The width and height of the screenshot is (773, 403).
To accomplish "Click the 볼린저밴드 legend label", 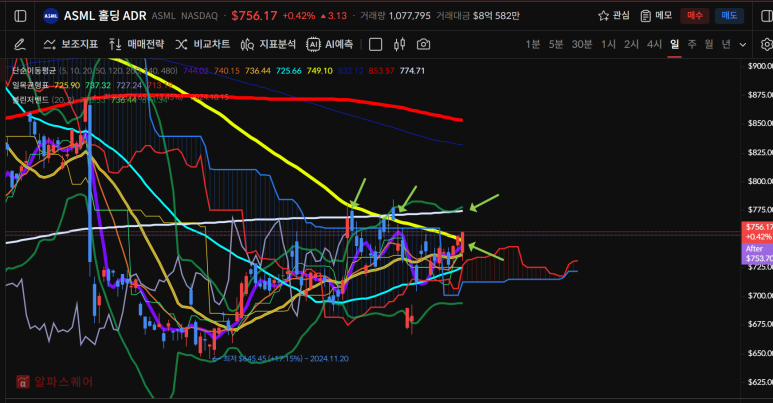I will click(31, 100).
